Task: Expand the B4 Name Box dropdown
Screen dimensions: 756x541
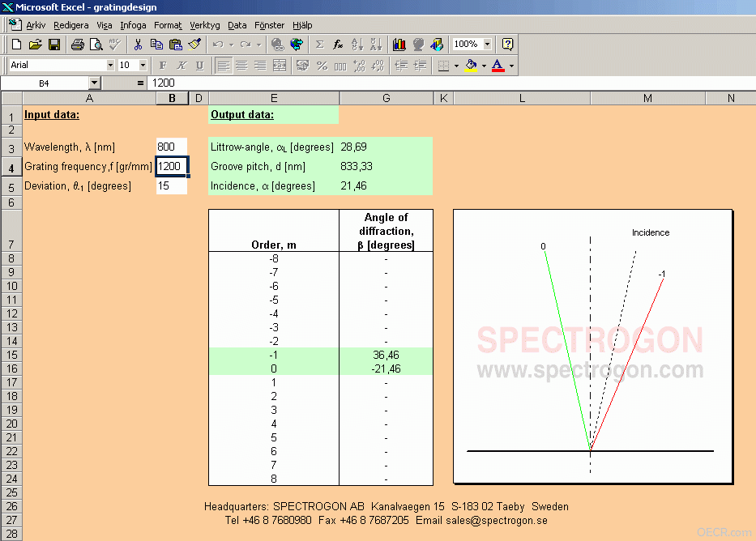Action: 95,83
